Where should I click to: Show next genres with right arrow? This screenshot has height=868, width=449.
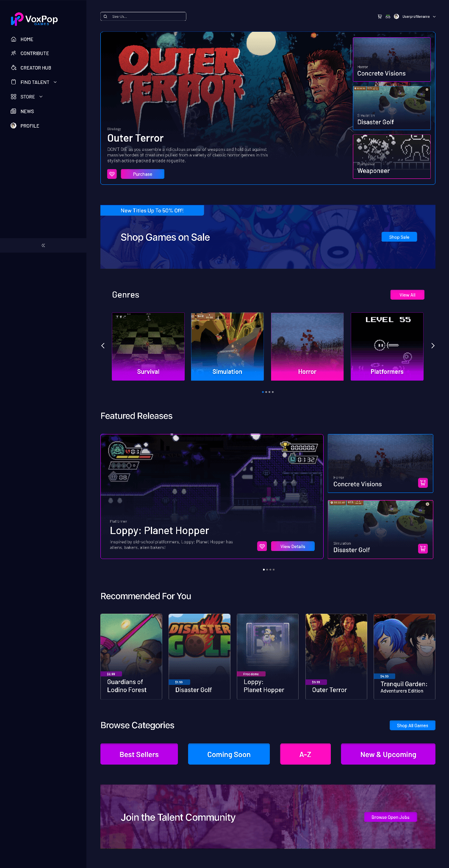[433, 346]
